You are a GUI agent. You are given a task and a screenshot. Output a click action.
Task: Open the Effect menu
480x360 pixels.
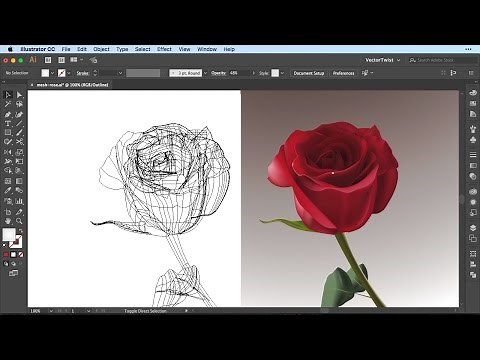pos(164,49)
